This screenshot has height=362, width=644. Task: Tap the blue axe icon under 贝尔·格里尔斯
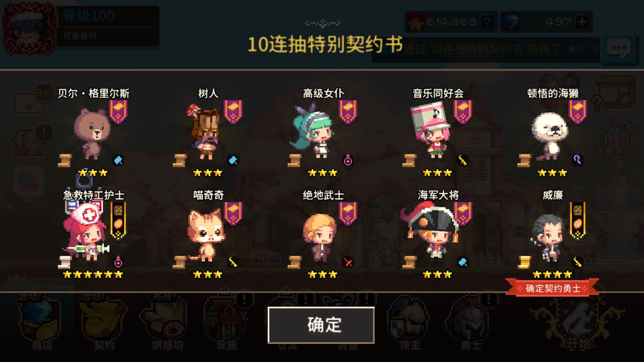(118, 160)
